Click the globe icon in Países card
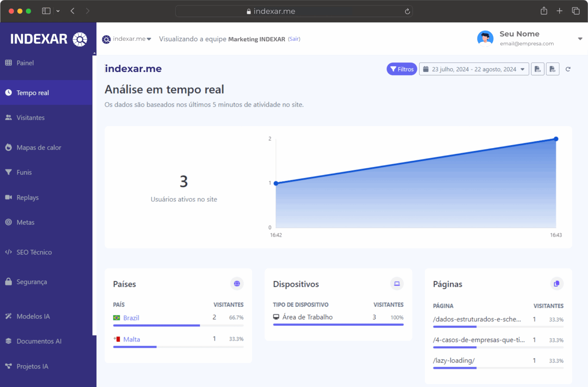 [x=237, y=284]
